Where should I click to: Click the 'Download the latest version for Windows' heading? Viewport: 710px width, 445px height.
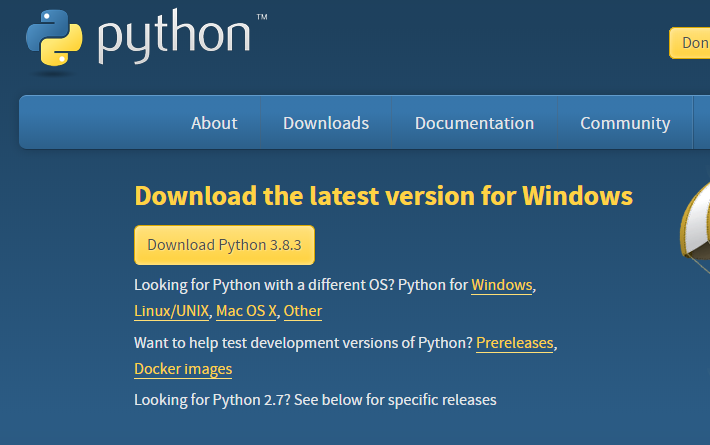(384, 196)
